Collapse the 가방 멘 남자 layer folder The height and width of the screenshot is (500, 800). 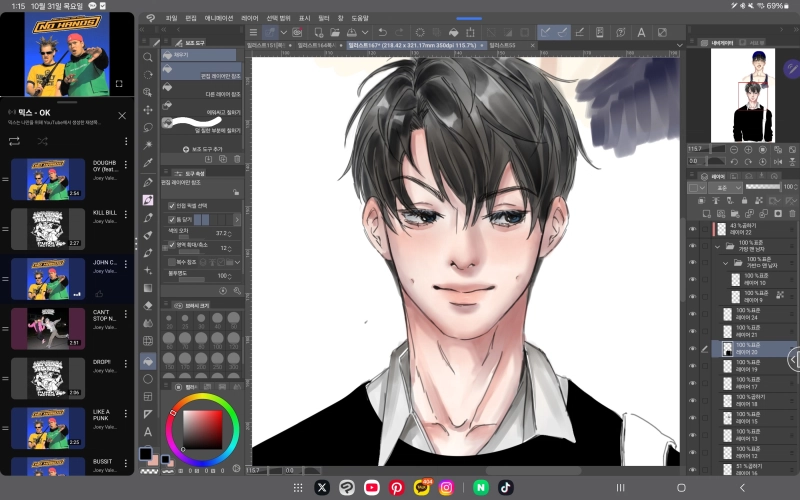click(x=716, y=246)
